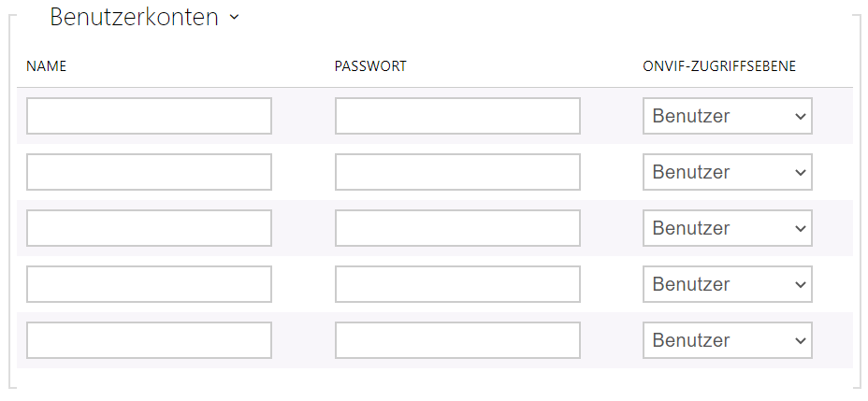Viewport: 868px width, 401px height.
Task: Focus the fifth row Passwort field
Action: pyautogui.click(x=457, y=340)
